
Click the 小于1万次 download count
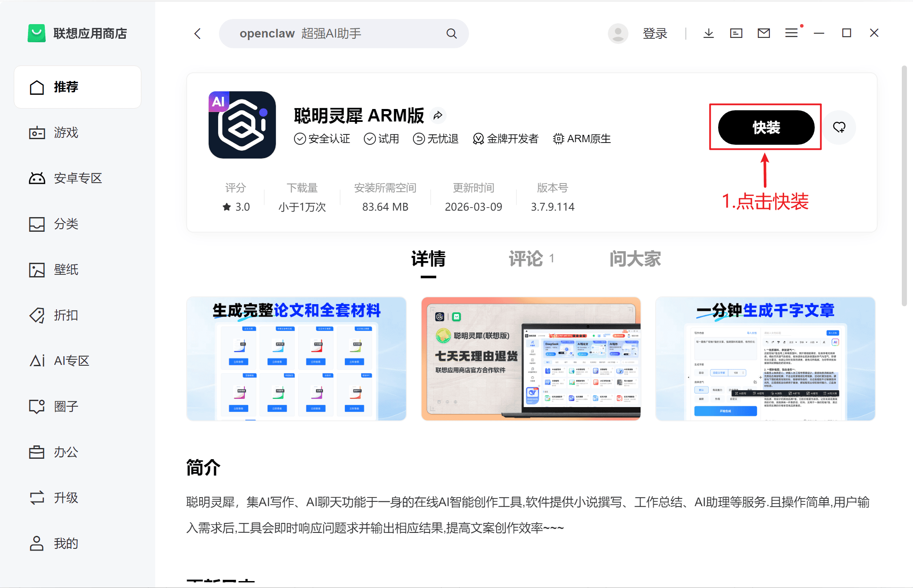point(302,207)
